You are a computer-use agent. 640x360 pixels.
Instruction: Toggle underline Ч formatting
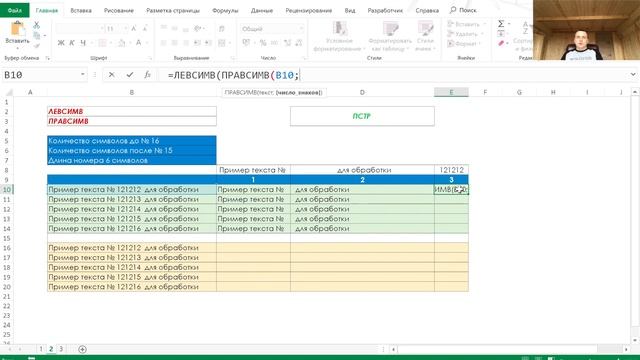83,43
